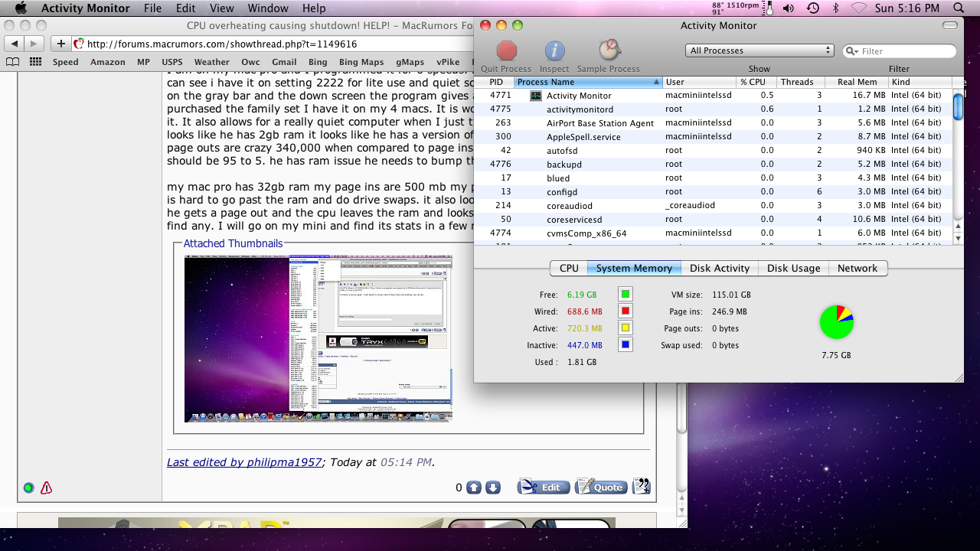Viewport: 980px width, 551px height.
Task: Vote the forum post down with down arrow
Action: tap(493, 487)
